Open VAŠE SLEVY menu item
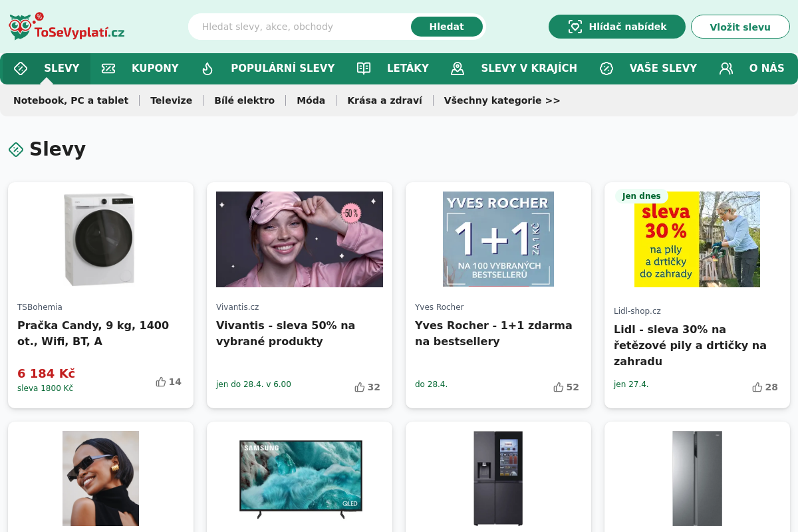The width and height of the screenshot is (798, 532). [x=663, y=68]
